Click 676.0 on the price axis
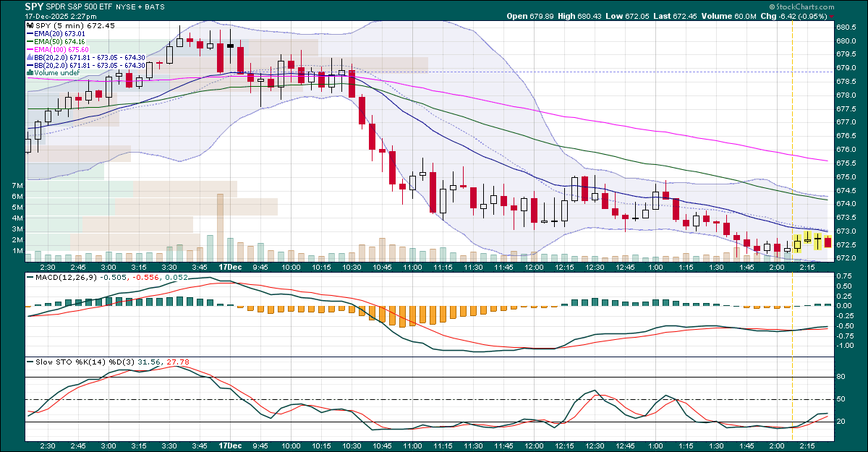 tap(846, 149)
